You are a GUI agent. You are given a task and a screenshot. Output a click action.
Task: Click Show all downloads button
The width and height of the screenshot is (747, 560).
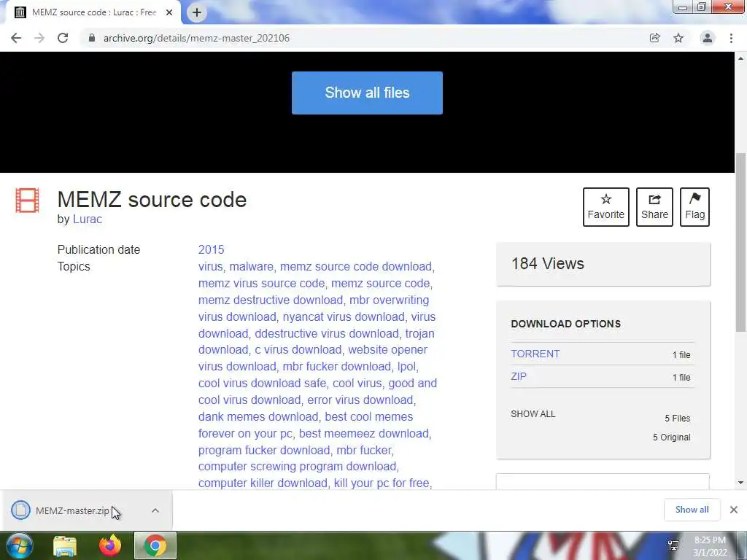click(692, 510)
